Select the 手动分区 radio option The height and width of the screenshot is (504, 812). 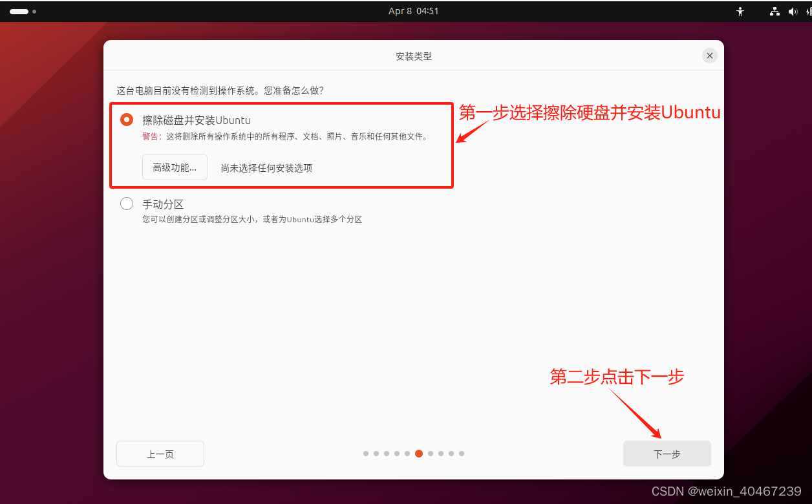tap(127, 204)
